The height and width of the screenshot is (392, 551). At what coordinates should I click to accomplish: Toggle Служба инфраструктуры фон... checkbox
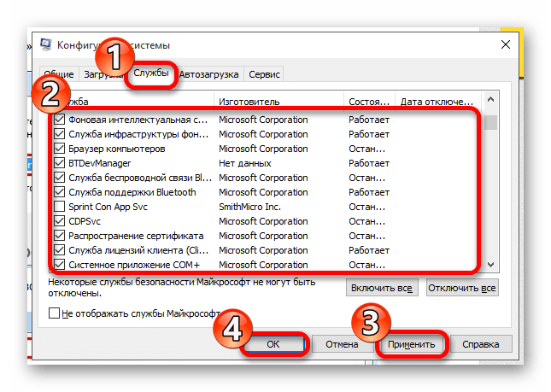point(60,134)
